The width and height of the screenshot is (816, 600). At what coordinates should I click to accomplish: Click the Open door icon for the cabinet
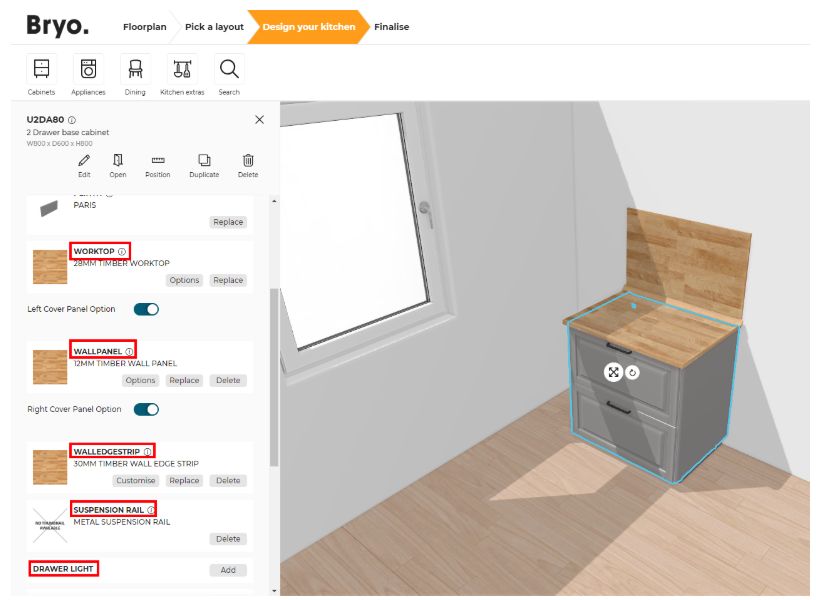[117, 162]
